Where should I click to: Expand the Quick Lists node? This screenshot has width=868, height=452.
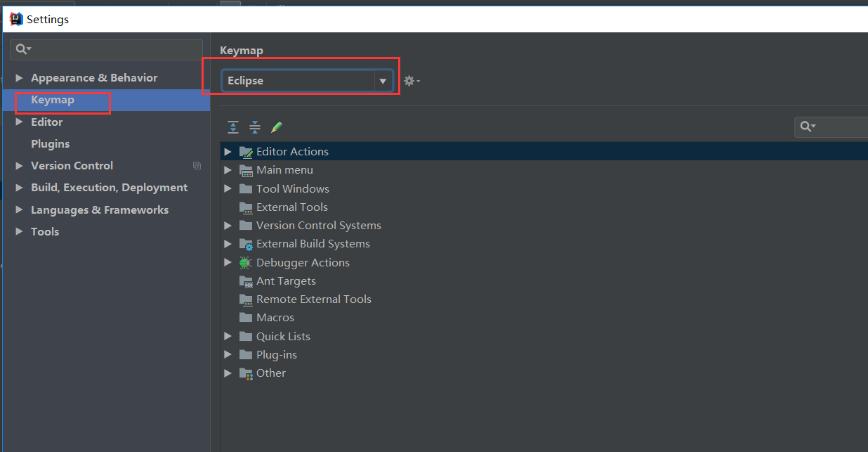point(228,336)
